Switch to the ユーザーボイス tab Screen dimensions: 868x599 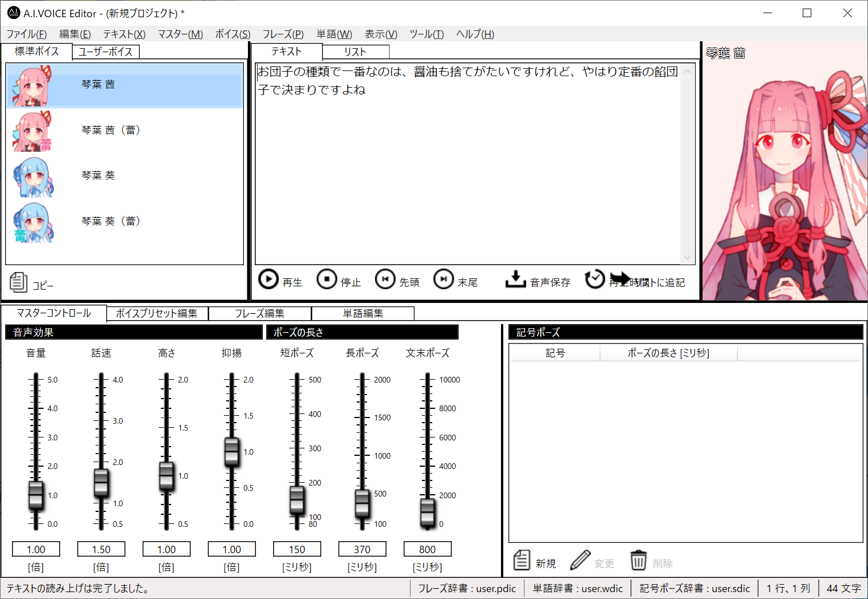click(x=105, y=52)
